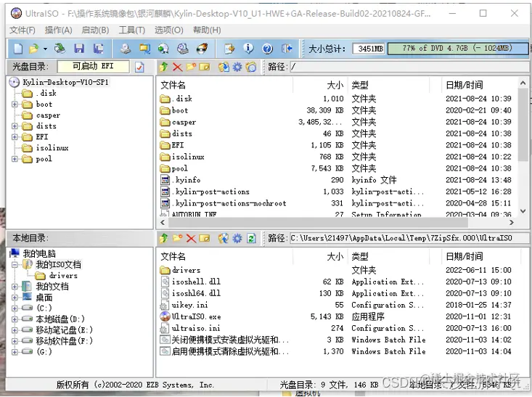532x397 pixels.
Task: Click red X Delete in local directory toolbar
Action: tap(191, 238)
